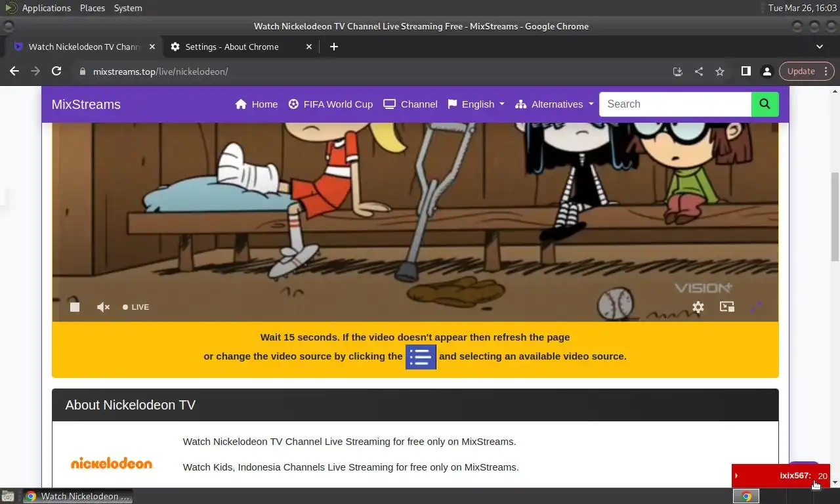Switch to Watch Nickelodeon TV tab

click(x=85, y=47)
